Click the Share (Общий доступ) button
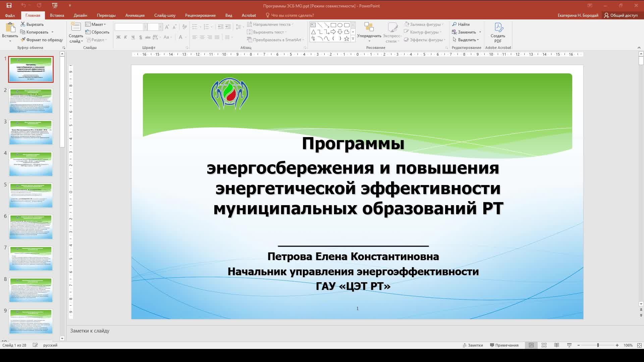This screenshot has width=644, height=362. pyautogui.click(x=621, y=15)
